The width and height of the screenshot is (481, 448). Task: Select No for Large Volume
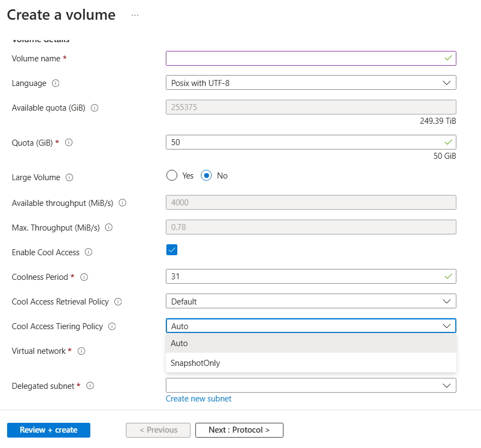coord(206,176)
